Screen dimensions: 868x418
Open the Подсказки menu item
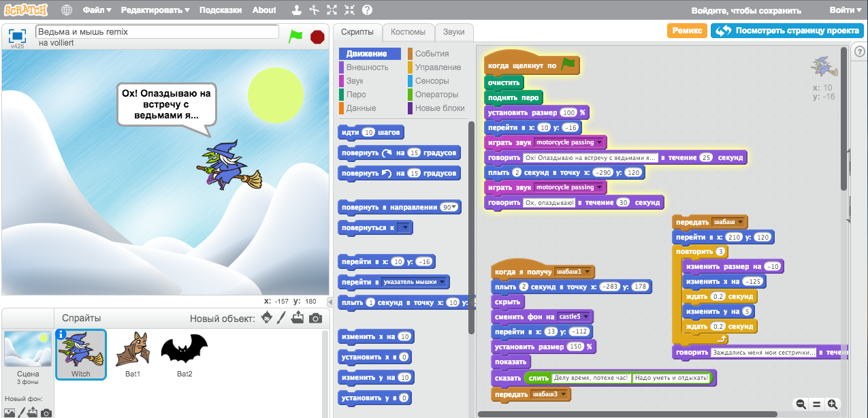(x=221, y=10)
